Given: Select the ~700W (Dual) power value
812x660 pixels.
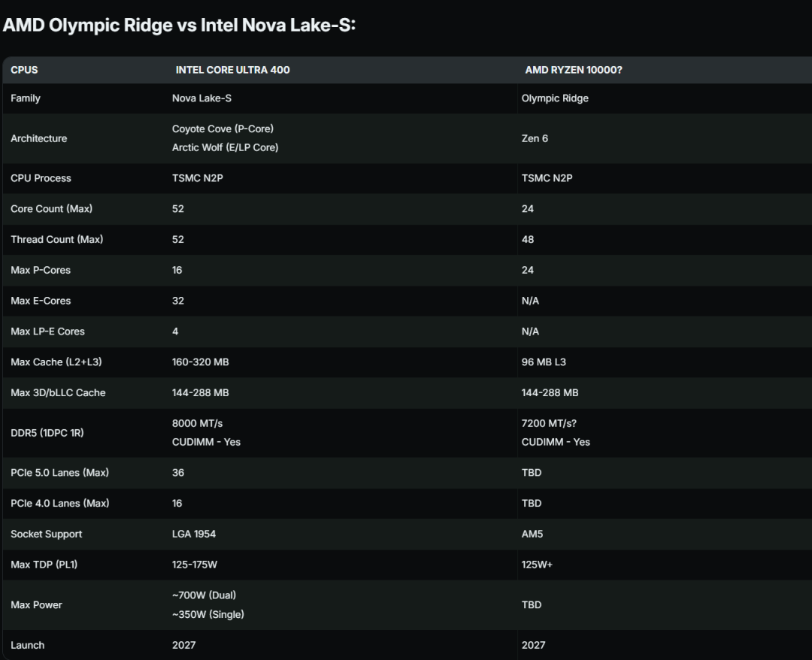Looking at the screenshot, I should [204, 595].
